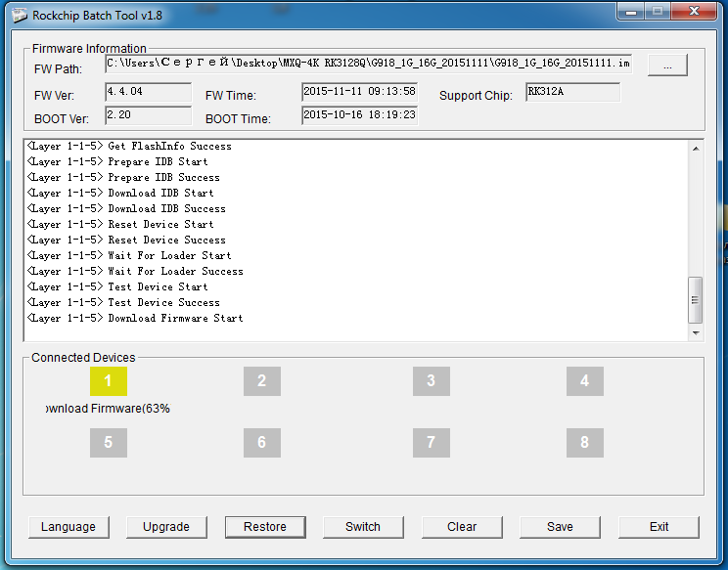Viewport: 728px width, 570px height.
Task: Click the Upgrade button
Action: 166,527
